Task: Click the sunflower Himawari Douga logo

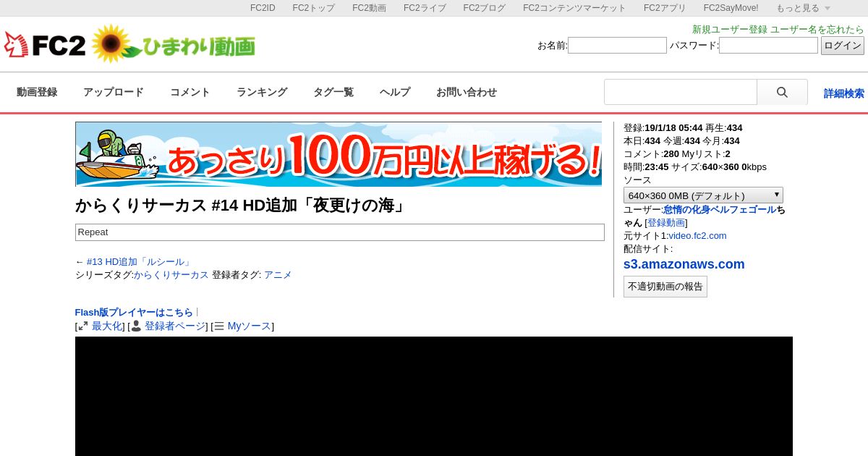Action: click(174, 45)
